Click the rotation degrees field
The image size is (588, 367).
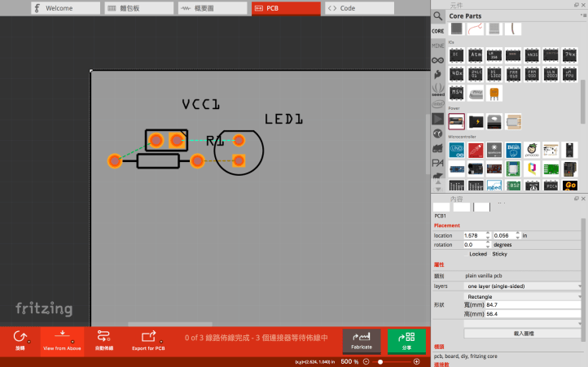click(474, 244)
